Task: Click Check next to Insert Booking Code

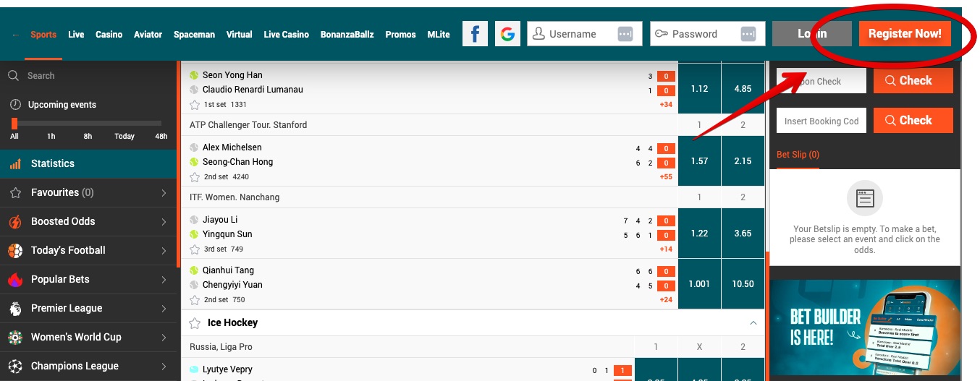Action: [x=913, y=121]
